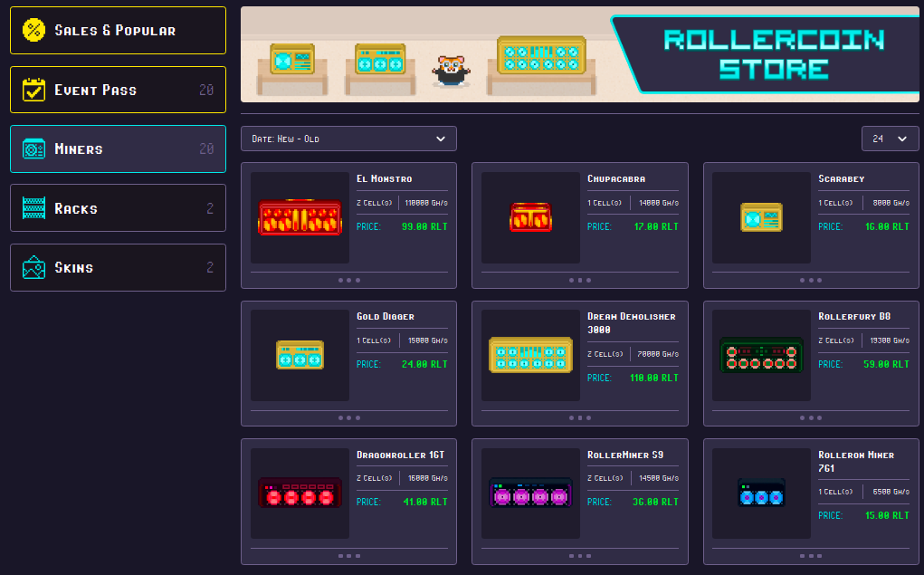Open the Dream Demolisher 3000 title
924x575 pixels.
(x=631, y=323)
